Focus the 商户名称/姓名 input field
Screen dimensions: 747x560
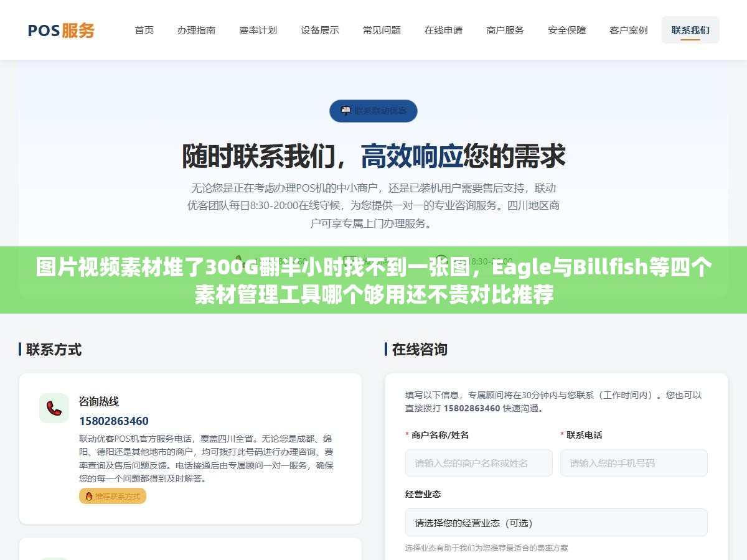point(479,463)
